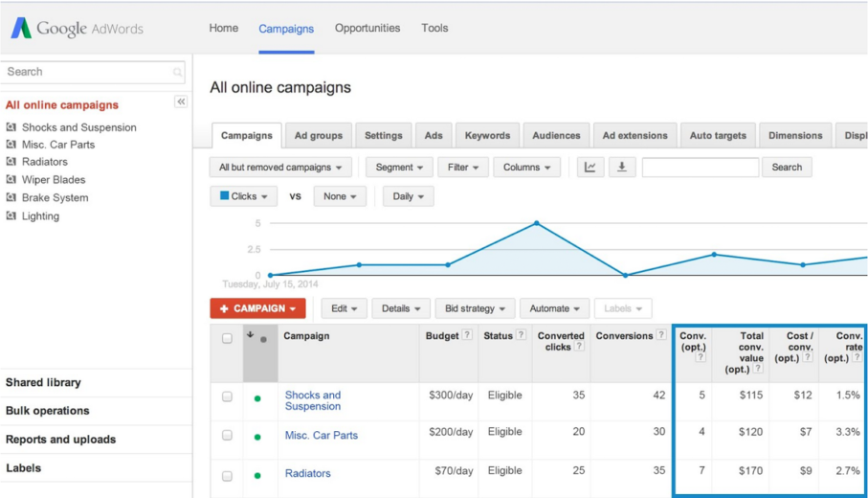Switch to the Dimensions tab
The height and width of the screenshot is (498, 868).
(x=795, y=136)
